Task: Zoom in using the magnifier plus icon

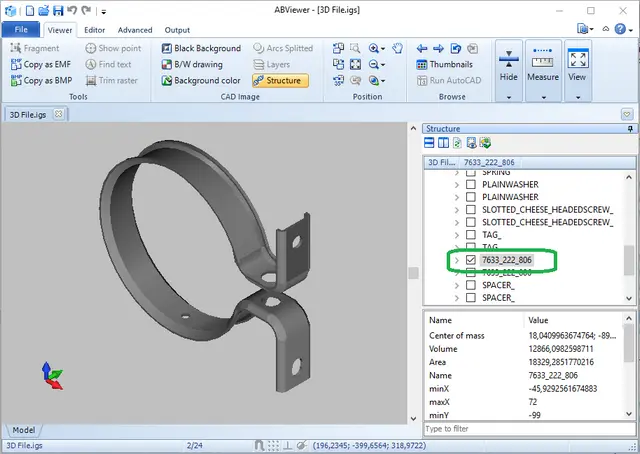Action: 373,48
